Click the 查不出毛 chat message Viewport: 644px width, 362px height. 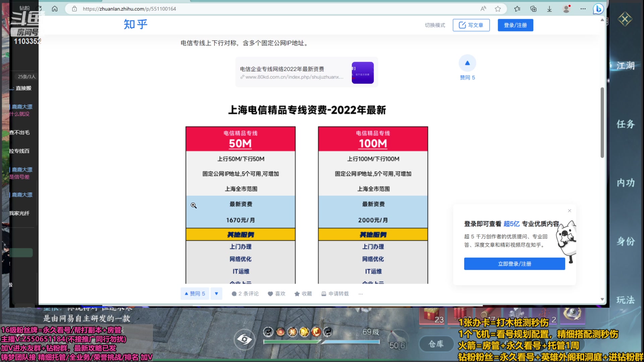coord(19,133)
